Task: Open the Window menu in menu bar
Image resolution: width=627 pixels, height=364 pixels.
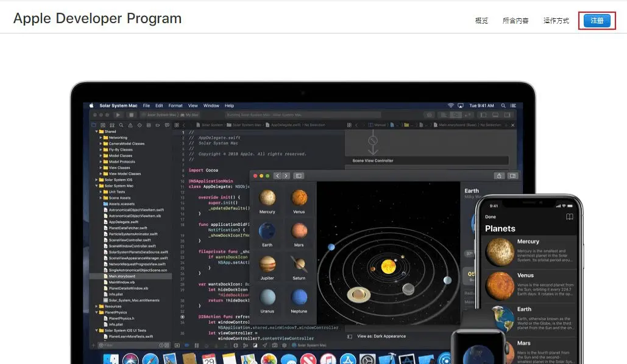Action: click(211, 105)
